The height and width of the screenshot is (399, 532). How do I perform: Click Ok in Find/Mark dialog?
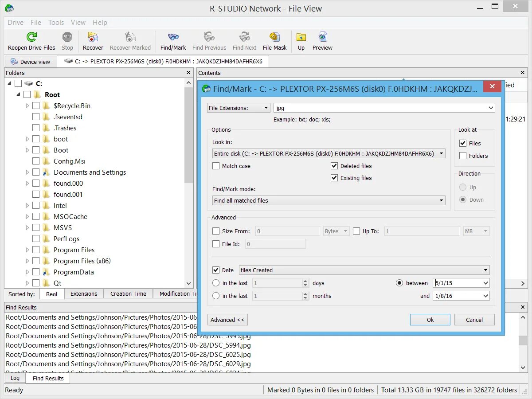pos(430,320)
